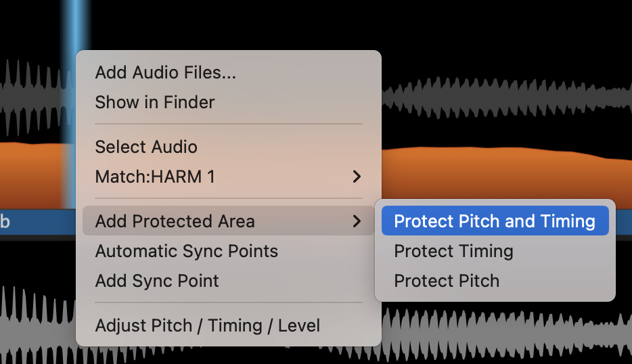Select the blue track label strip
This screenshot has width=632, height=364.
[34, 222]
